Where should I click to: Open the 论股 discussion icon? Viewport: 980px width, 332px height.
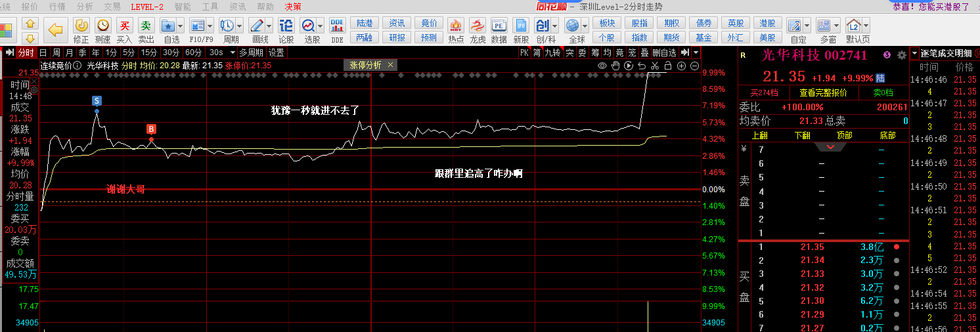tap(286, 26)
